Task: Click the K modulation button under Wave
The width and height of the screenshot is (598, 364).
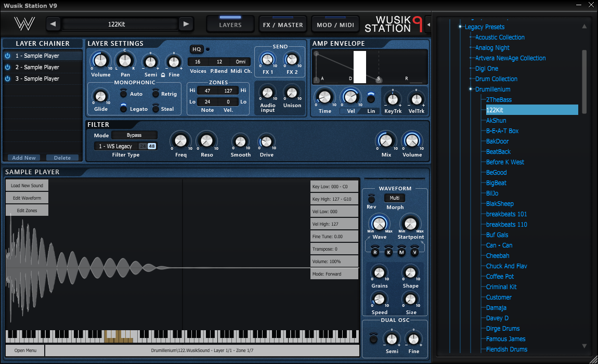Action: 388,252
